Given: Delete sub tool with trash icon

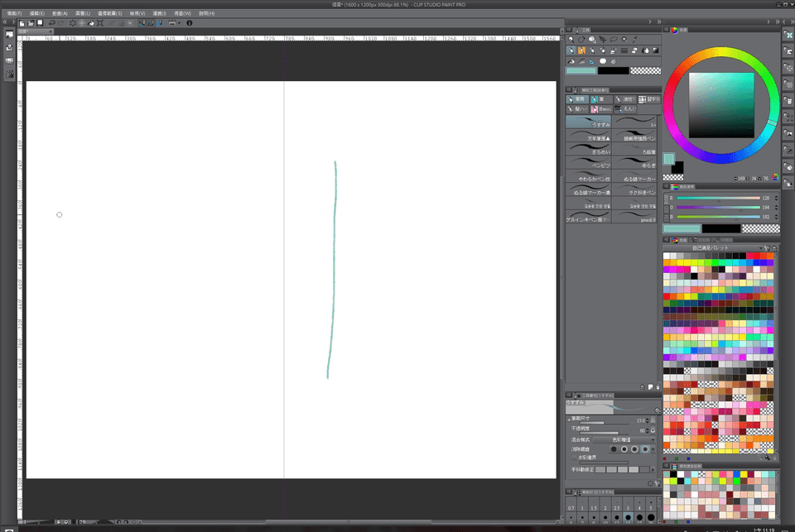Looking at the screenshot, I should pyautogui.click(x=658, y=387).
